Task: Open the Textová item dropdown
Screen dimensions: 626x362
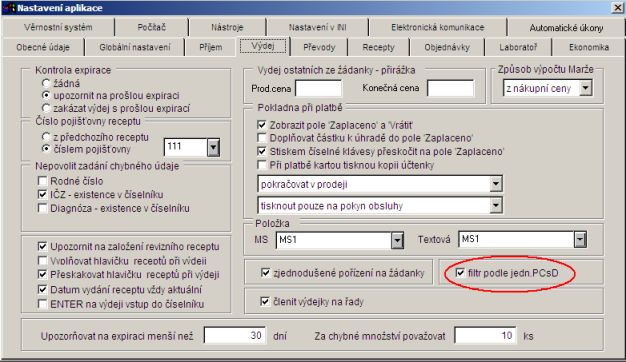Action: click(x=580, y=239)
